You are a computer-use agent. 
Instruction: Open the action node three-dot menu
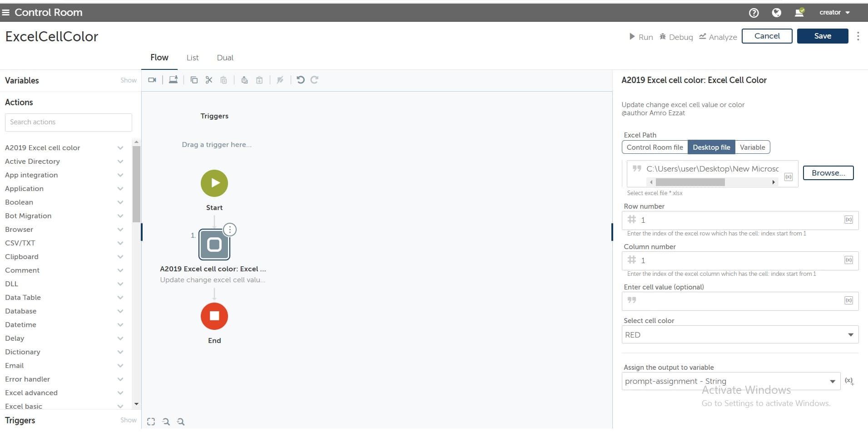tap(230, 230)
